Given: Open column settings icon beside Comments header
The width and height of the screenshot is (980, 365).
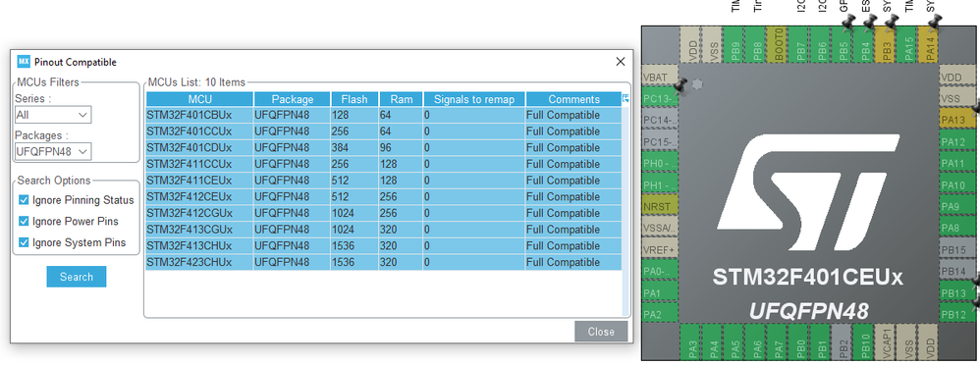Looking at the screenshot, I should pyautogui.click(x=626, y=98).
